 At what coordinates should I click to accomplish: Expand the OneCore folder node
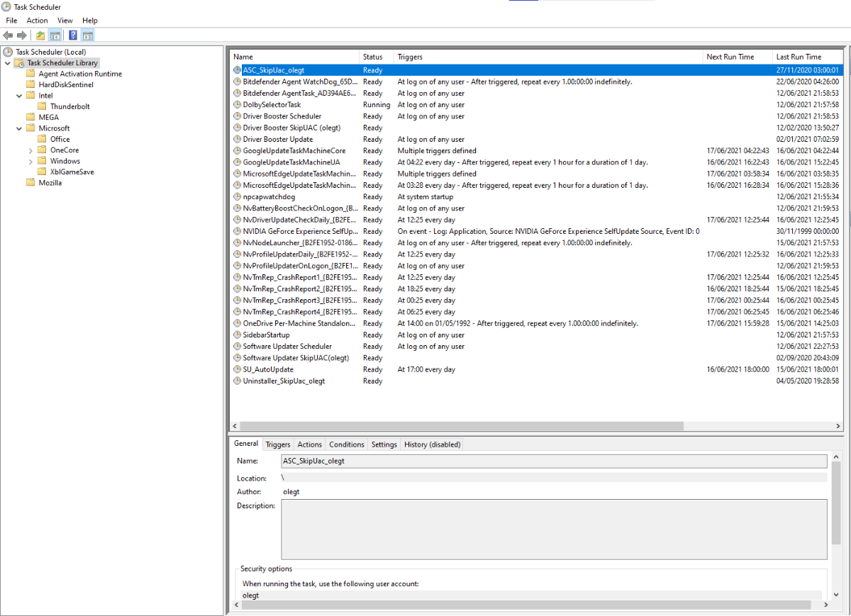(30, 150)
